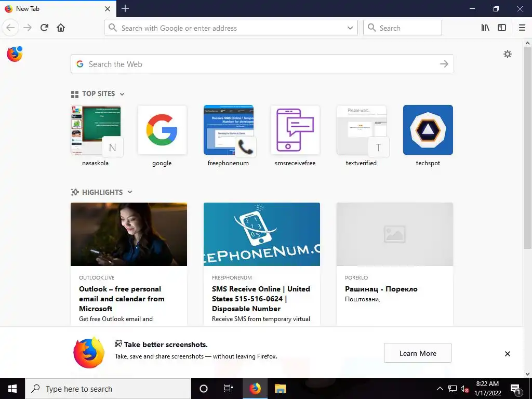Open the Action Center notifications

(516, 389)
